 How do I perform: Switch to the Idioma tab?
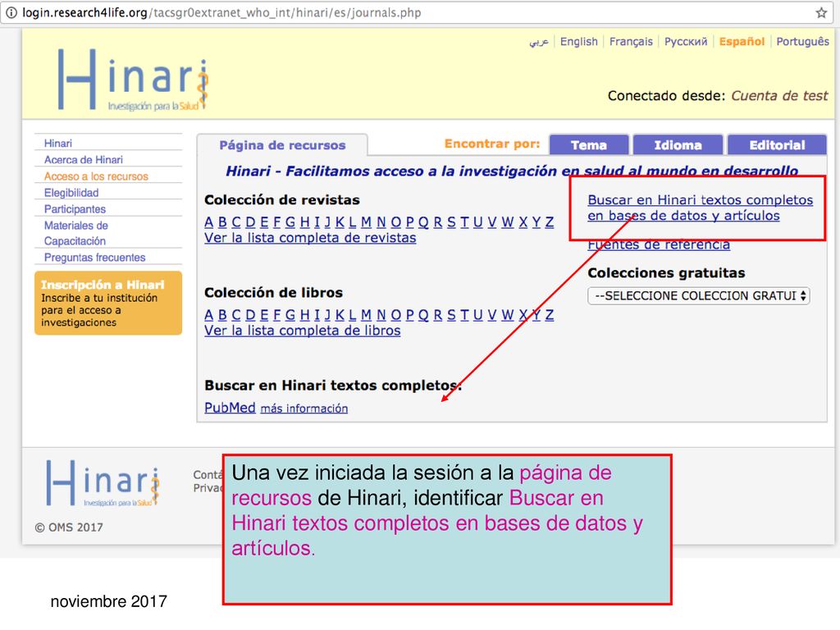tap(678, 145)
